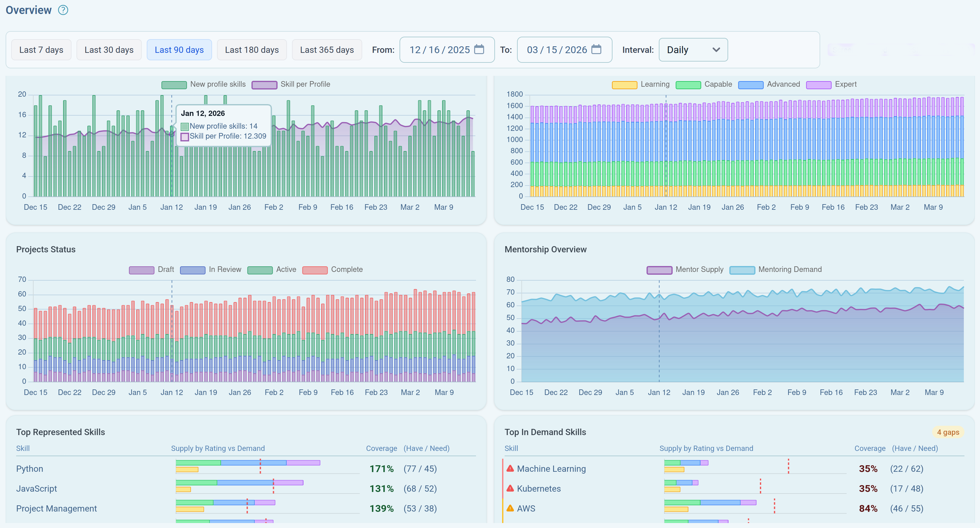Open the Overview help icon

(x=63, y=10)
